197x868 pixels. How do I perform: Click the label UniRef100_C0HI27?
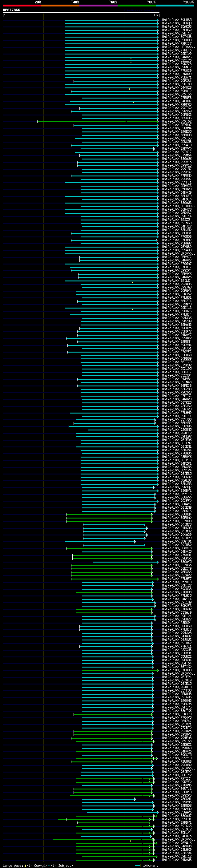[x=177, y=586]
